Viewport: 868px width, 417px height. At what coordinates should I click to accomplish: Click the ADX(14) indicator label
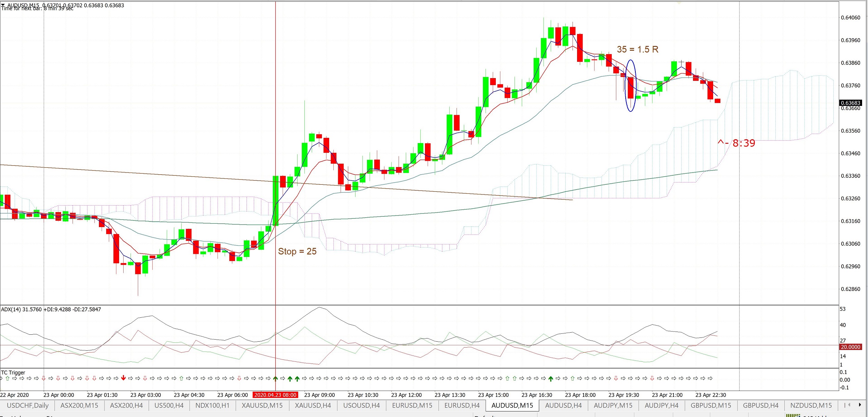click(51, 309)
